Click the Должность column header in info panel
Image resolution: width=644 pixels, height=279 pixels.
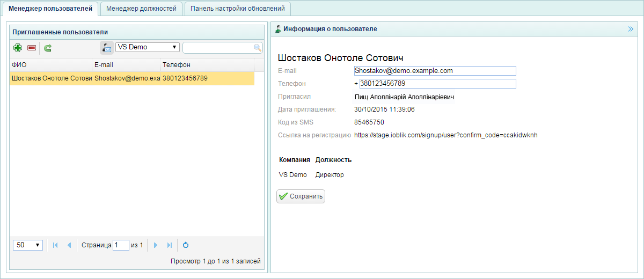pos(333,160)
